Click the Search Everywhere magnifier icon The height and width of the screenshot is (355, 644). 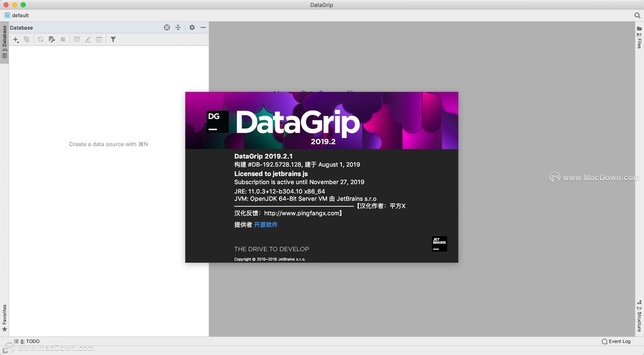(x=638, y=15)
